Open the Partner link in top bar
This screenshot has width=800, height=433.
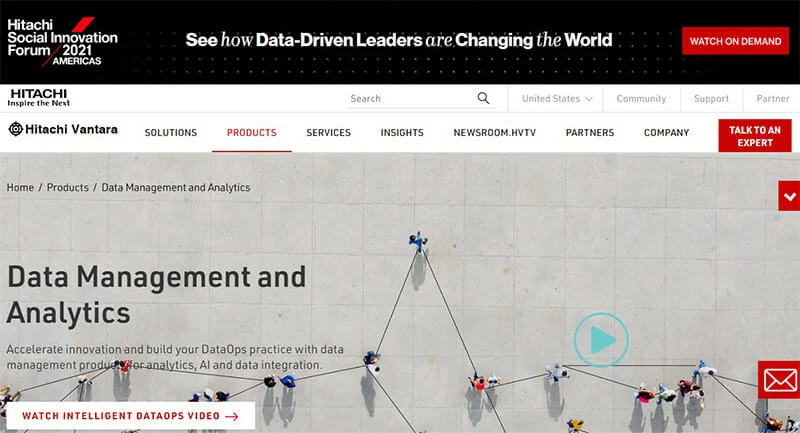tap(772, 98)
